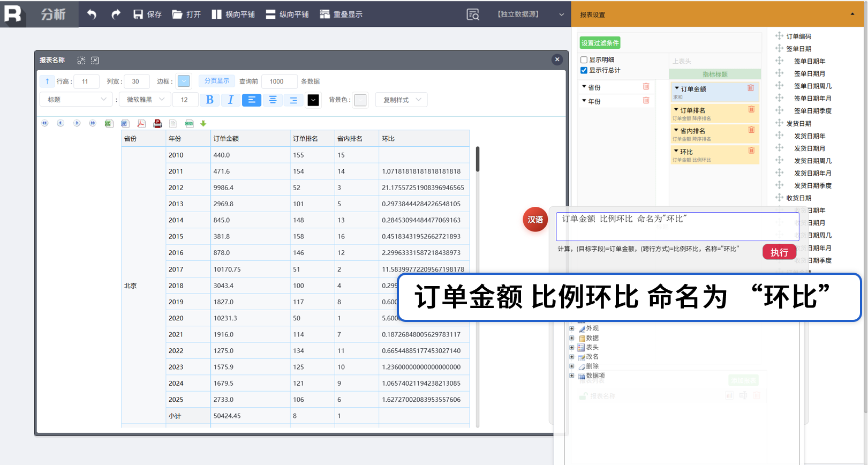Uncheck the 显示行总计 checkbox
868x465 pixels.
pyautogui.click(x=584, y=70)
